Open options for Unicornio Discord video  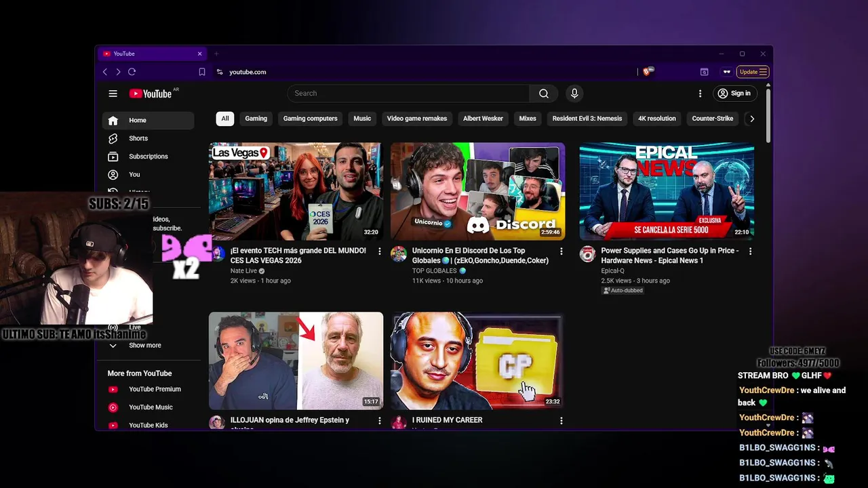pos(561,251)
